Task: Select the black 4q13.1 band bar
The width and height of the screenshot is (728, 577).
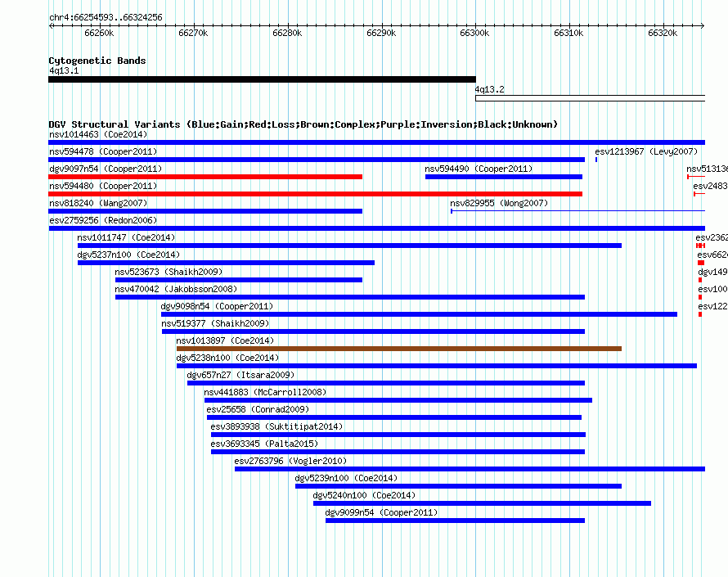Action: pyautogui.click(x=262, y=79)
